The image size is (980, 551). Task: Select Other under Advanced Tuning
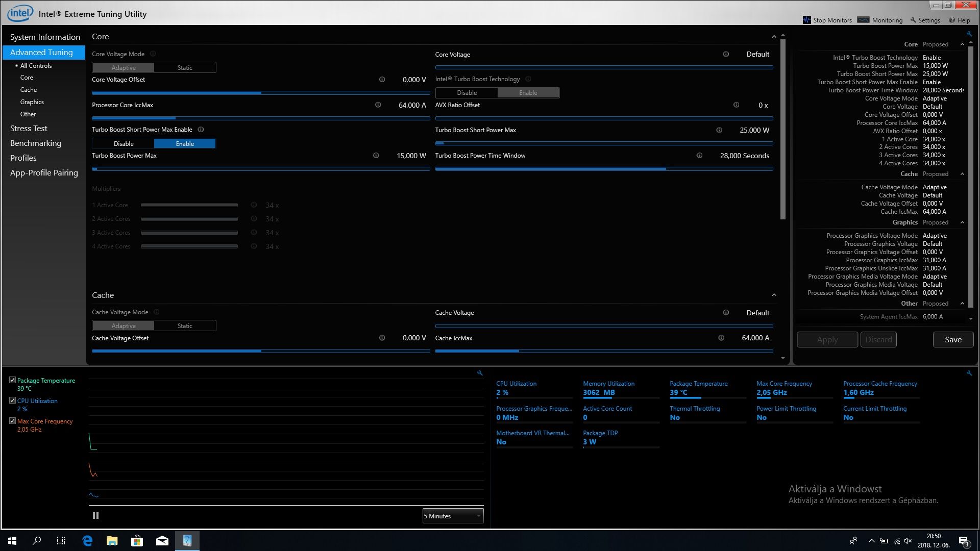[28, 114]
